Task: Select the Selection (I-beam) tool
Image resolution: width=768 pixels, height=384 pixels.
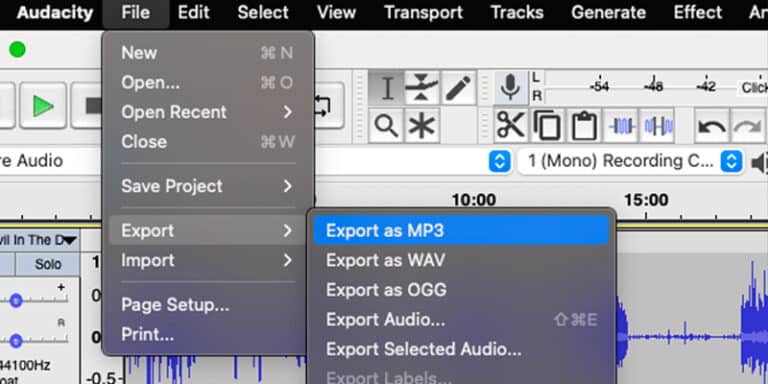Action: point(386,88)
